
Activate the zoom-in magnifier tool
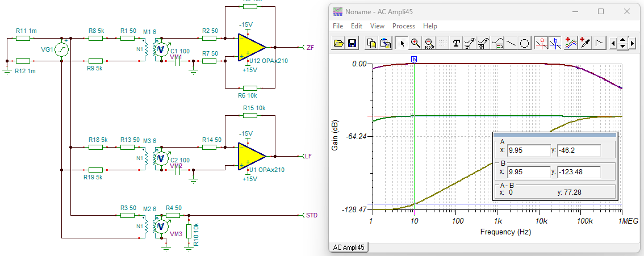pos(415,43)
